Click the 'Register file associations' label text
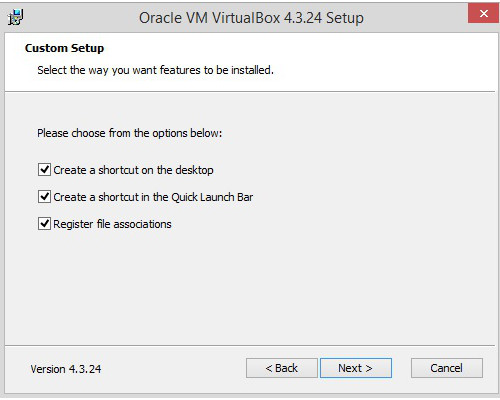 tap(112, 224)
